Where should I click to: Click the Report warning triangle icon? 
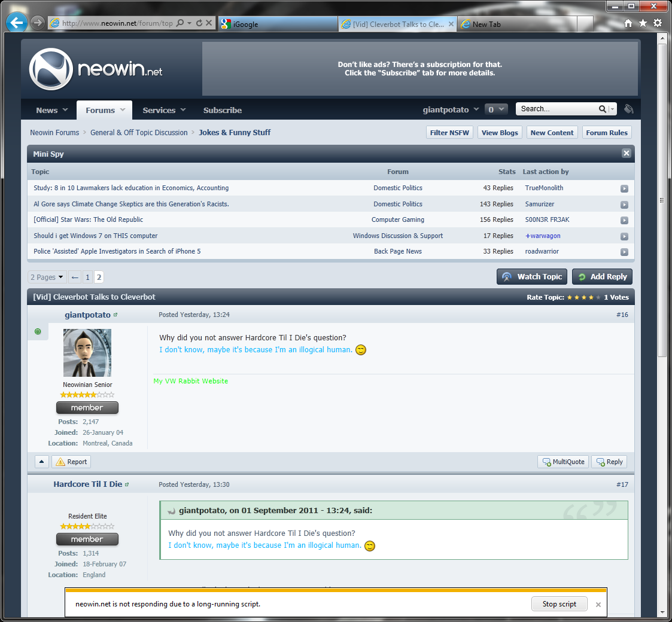[x=60, y=462]
